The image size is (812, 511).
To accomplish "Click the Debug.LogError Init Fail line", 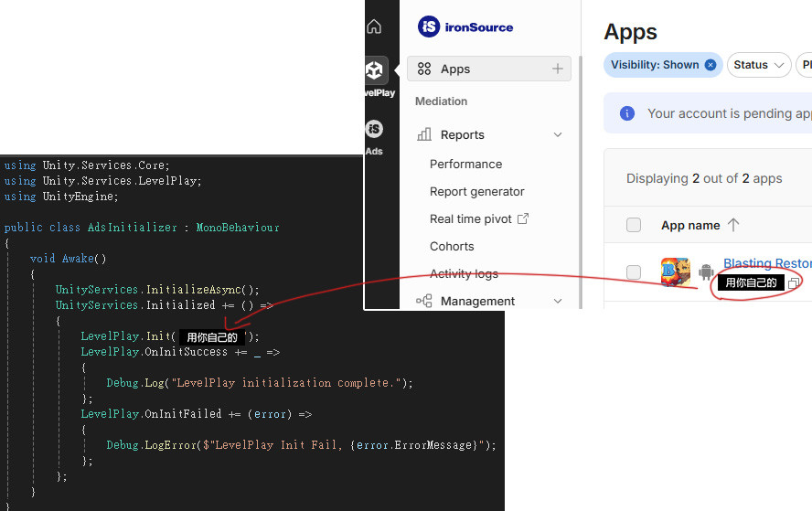I will point(301,445).
